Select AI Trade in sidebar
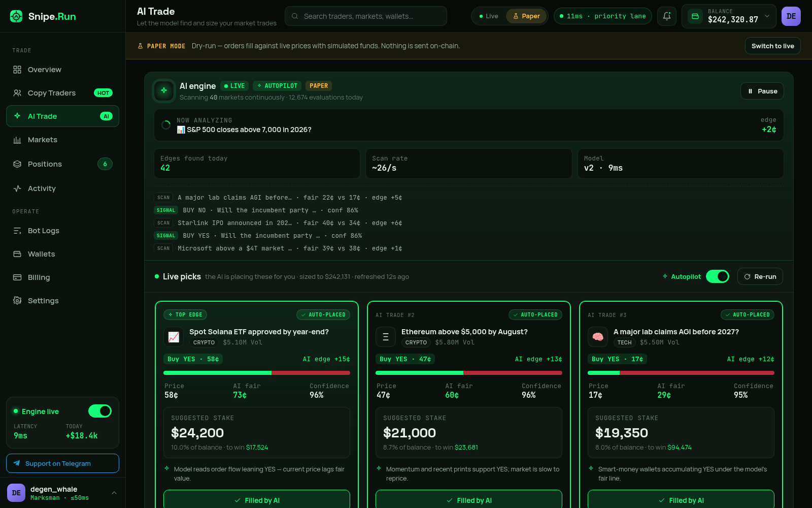812x508 pixels. [62, 116]
